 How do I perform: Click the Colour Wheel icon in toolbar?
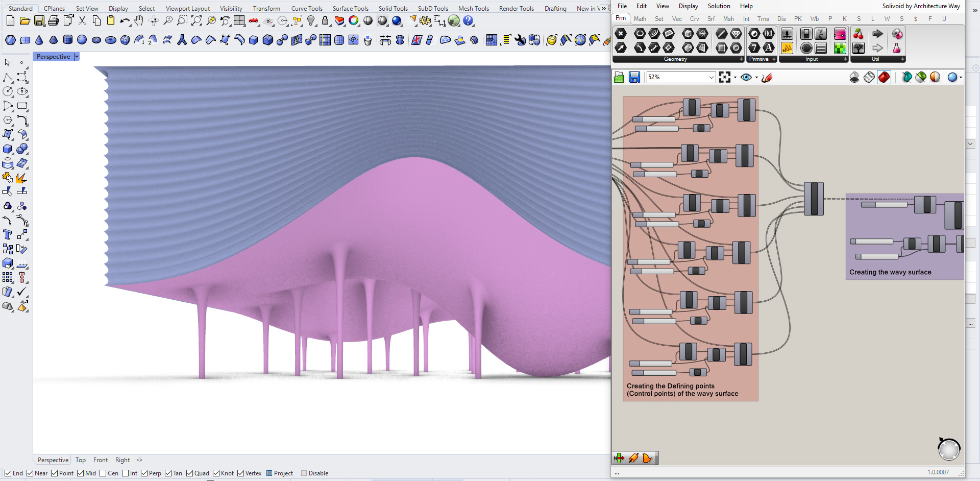354,21
